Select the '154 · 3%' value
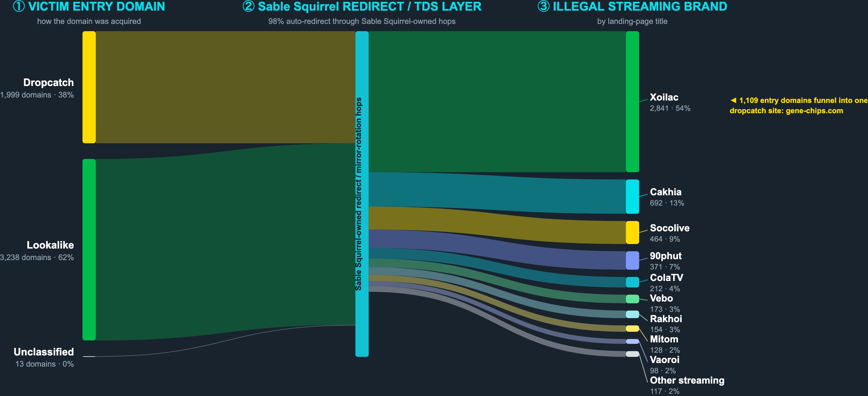The height and width of the screenshot is (396, 868). 665,330
